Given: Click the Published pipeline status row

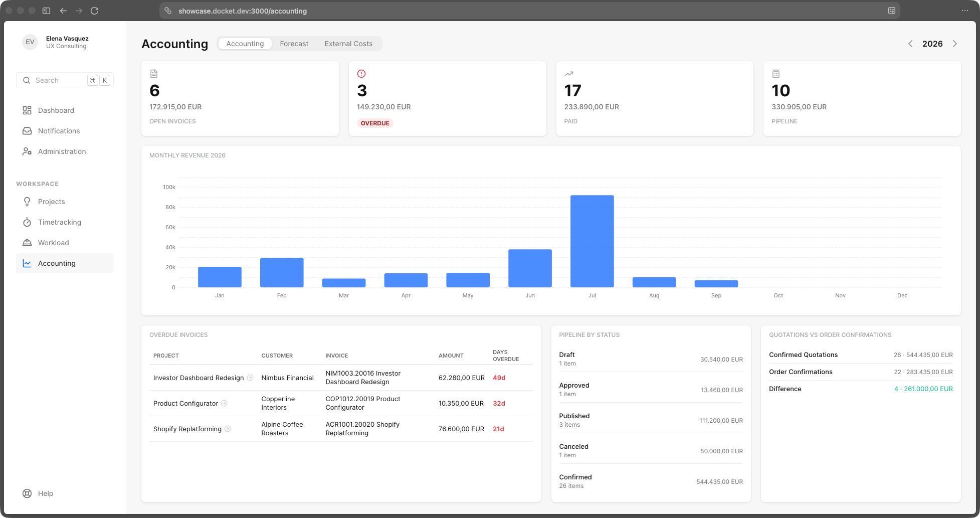Looking at the screenshot, I should [651, 420].
